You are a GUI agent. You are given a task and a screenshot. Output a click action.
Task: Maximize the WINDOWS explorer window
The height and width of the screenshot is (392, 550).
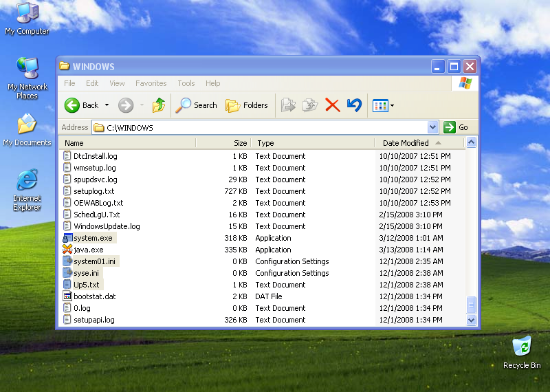[454, 66]
